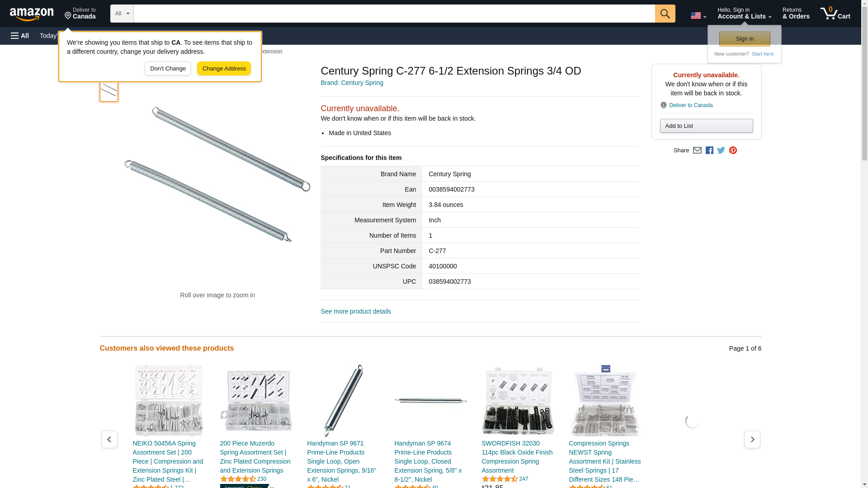868x488 pixels.
Task: Open Deliver to Canada location selector
Action: point(80,14)
